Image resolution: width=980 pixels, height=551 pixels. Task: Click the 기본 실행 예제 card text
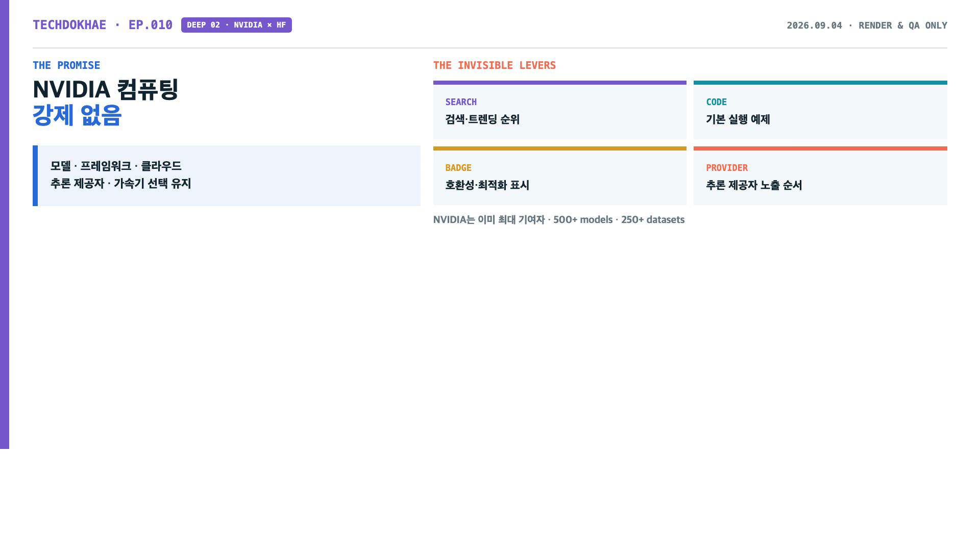[738, 119]
